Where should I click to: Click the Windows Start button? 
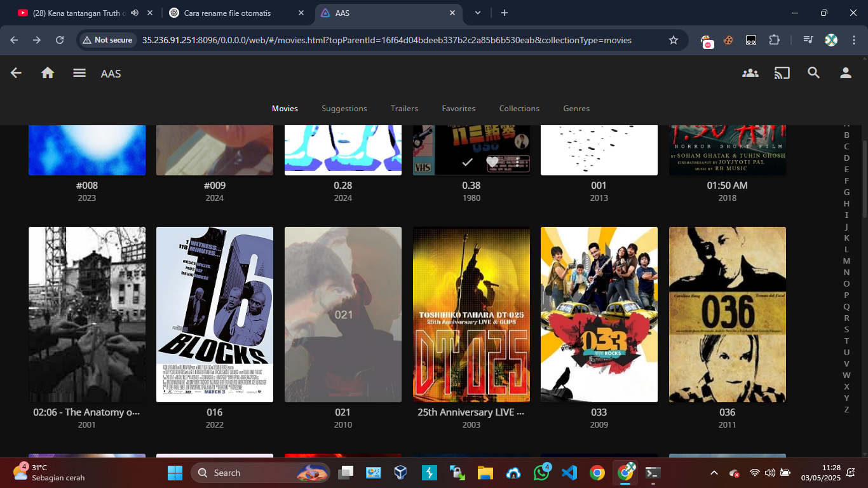(x=174, y=473)
